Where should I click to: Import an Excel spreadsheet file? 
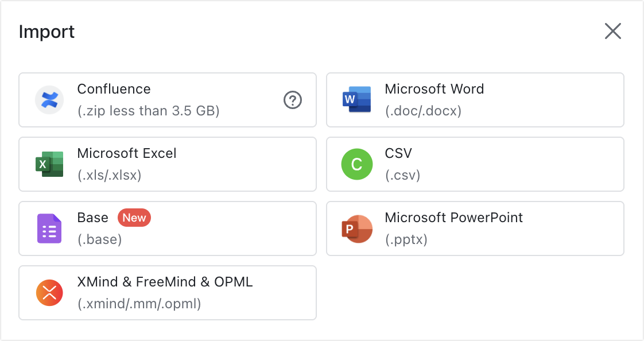(168, 164)
